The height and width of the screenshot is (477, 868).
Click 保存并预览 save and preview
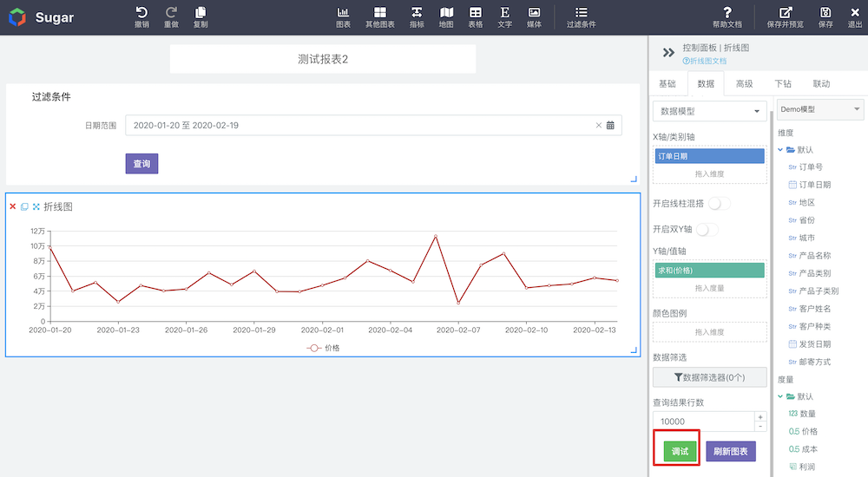[x=785, y=17]
